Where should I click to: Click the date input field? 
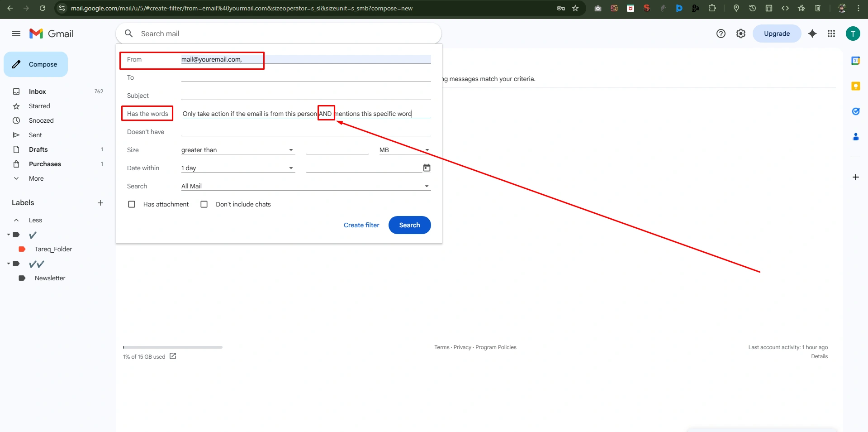tap(364, 168)
